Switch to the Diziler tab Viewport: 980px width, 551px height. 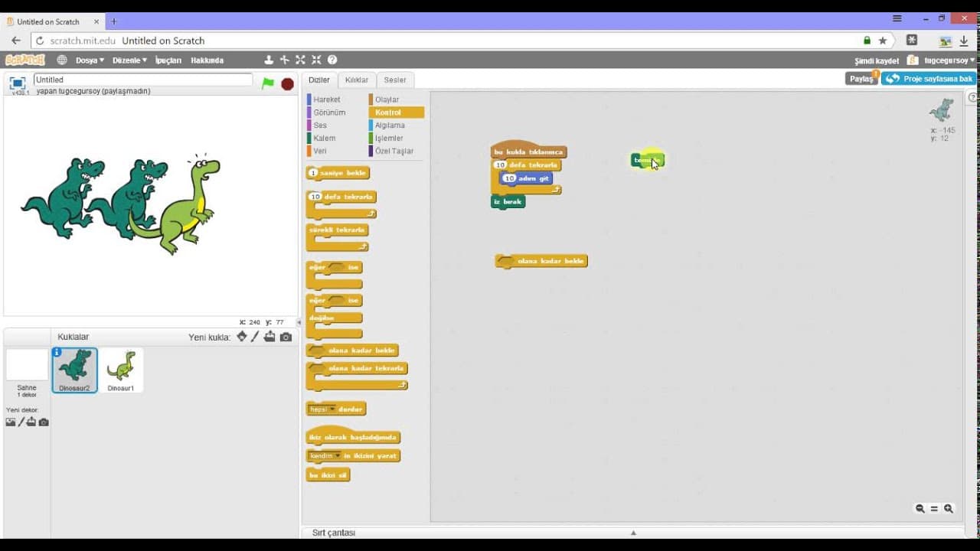[x=319, y=80]
